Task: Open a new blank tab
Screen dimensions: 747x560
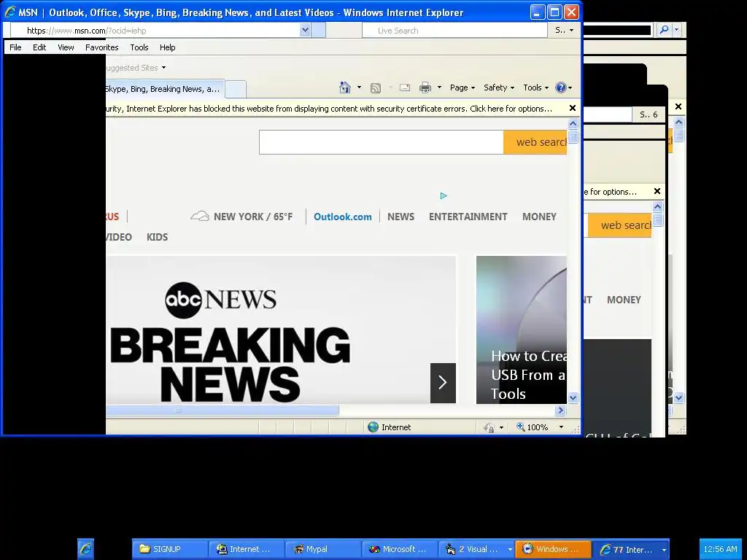Action: click(x=236, y=89)
